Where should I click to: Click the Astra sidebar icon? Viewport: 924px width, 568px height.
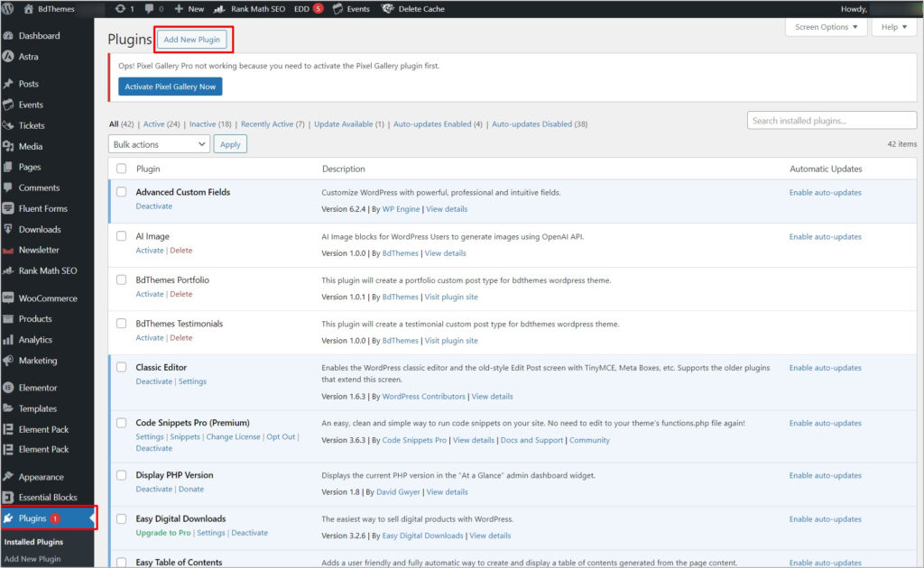[x=8, y=57]
